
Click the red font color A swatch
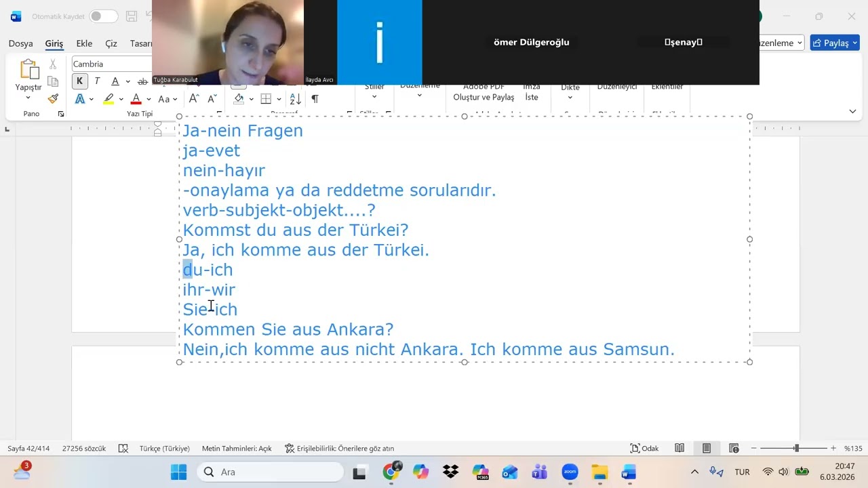(136, 99)
